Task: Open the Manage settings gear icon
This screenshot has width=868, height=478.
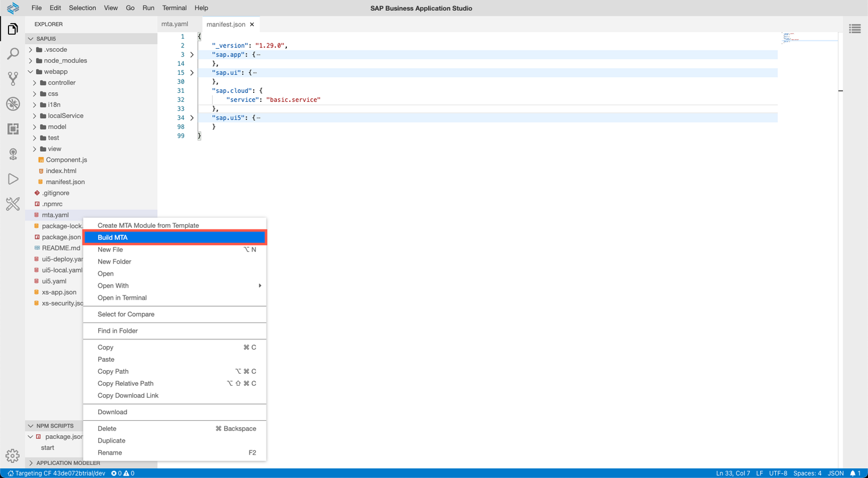Action: pos(13,456)
